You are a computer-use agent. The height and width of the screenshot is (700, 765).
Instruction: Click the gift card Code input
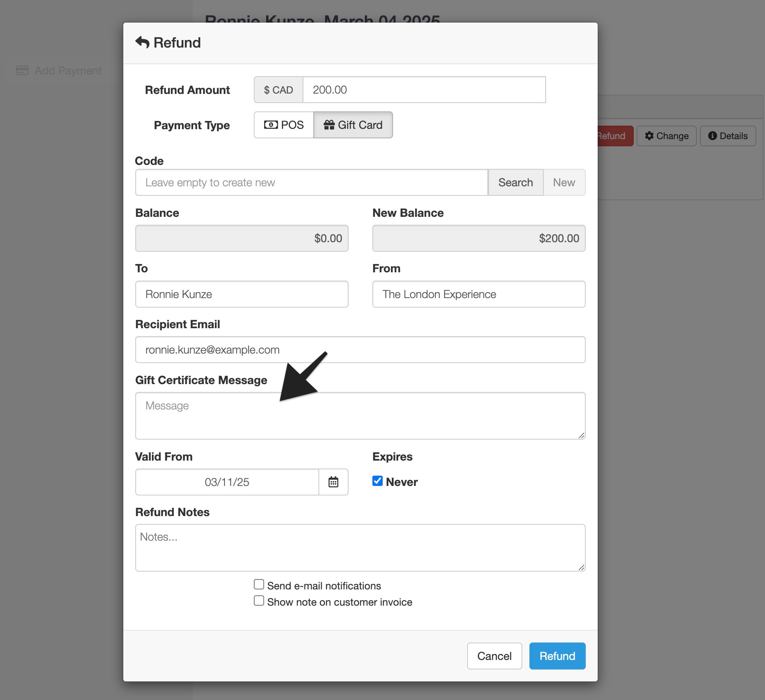312,182
